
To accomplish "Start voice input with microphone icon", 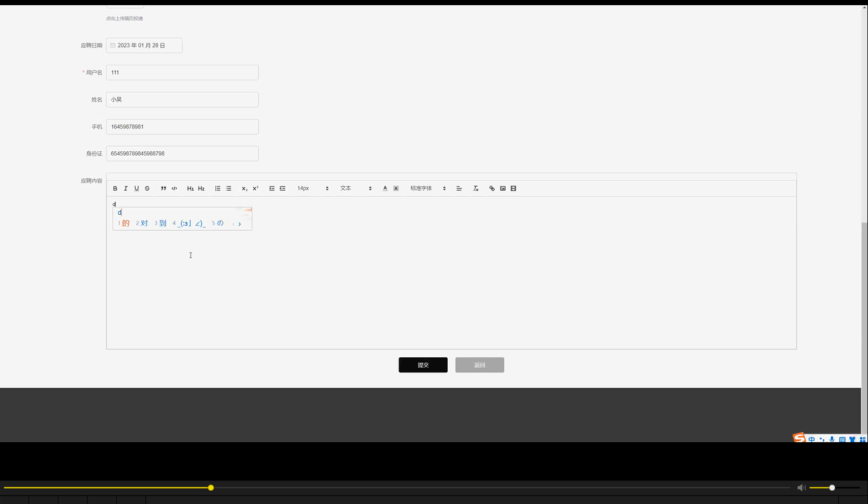I will (x=832, y=439).
